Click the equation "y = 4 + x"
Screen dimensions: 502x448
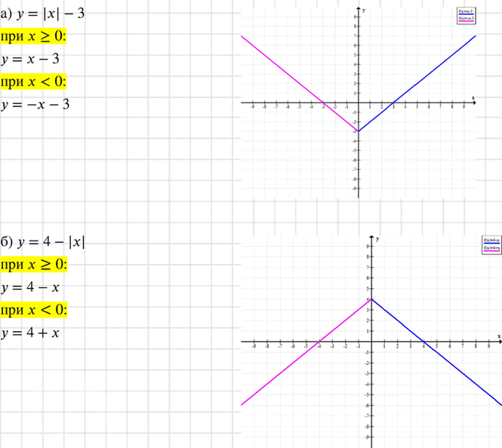(30, 333)
